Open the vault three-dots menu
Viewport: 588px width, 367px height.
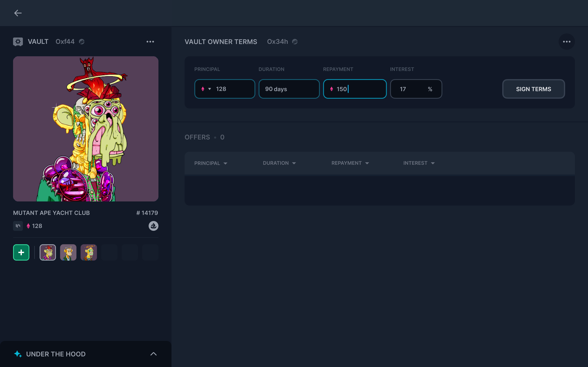(x=150, y=42)
